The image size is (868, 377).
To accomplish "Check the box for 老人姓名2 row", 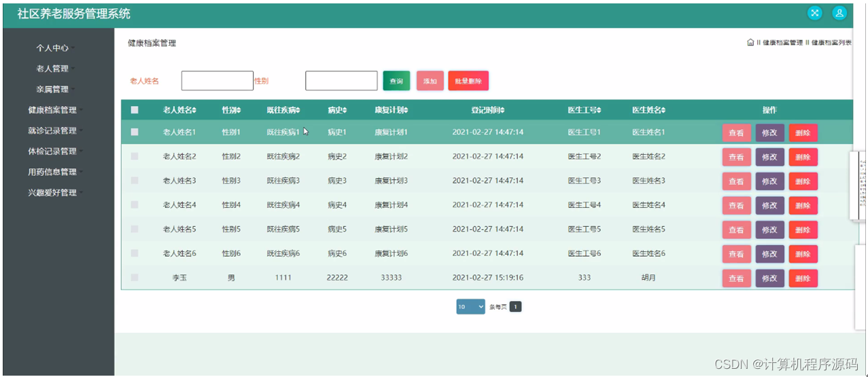I will point(135,156).
